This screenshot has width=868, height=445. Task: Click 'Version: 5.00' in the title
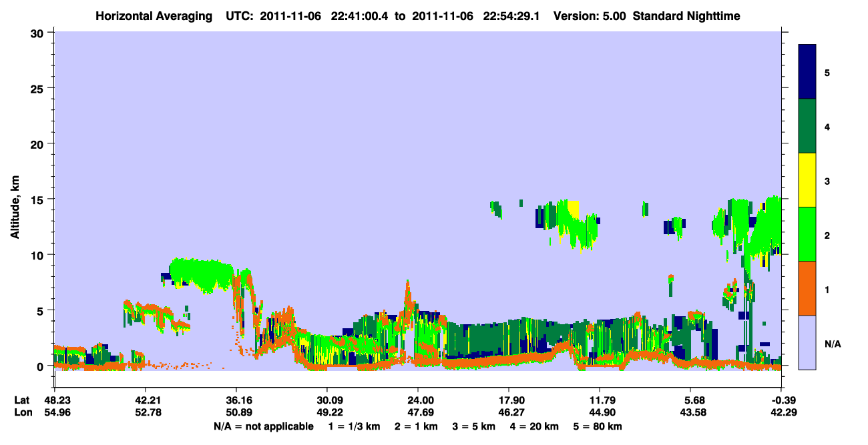click(590, 15)
